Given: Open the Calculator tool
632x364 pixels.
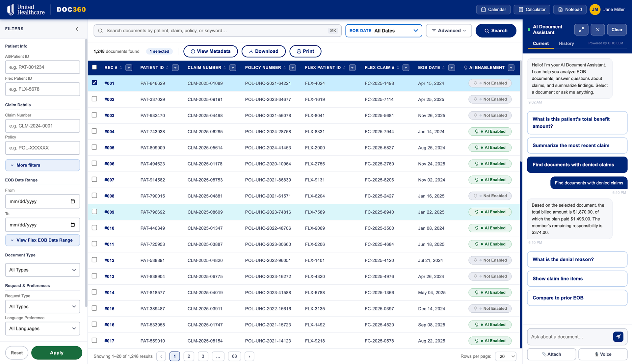Looking at the screenshot, I should [532, 10].
